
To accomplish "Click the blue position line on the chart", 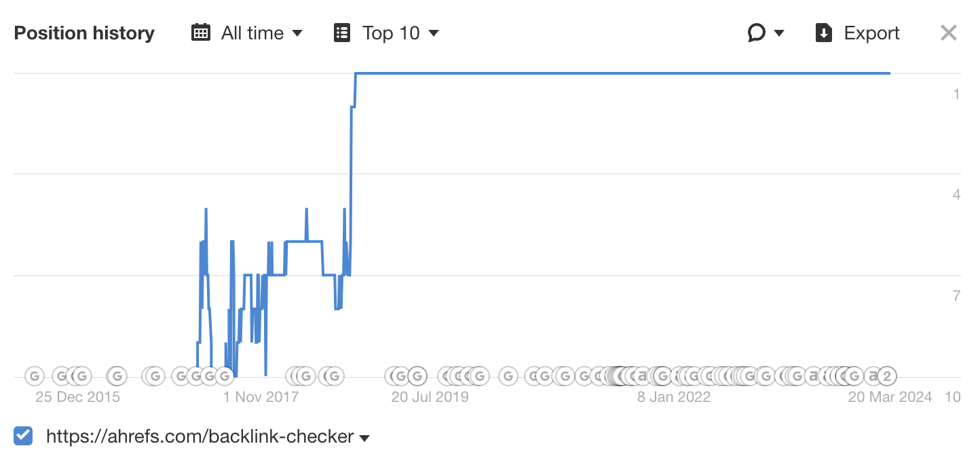I will coord(611,72).
